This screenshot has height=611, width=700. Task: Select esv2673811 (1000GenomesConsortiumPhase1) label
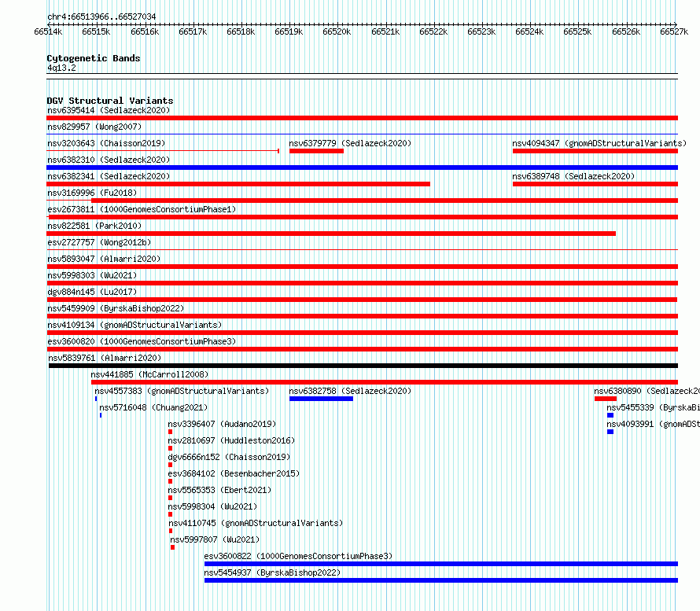142,209
